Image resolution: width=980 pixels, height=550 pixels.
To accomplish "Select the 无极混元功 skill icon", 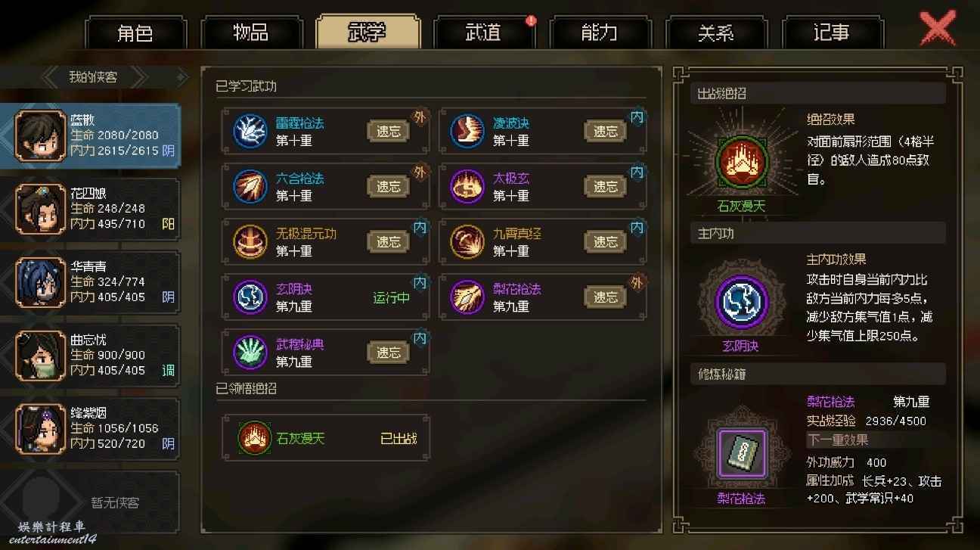I will [x=247, y=241].
